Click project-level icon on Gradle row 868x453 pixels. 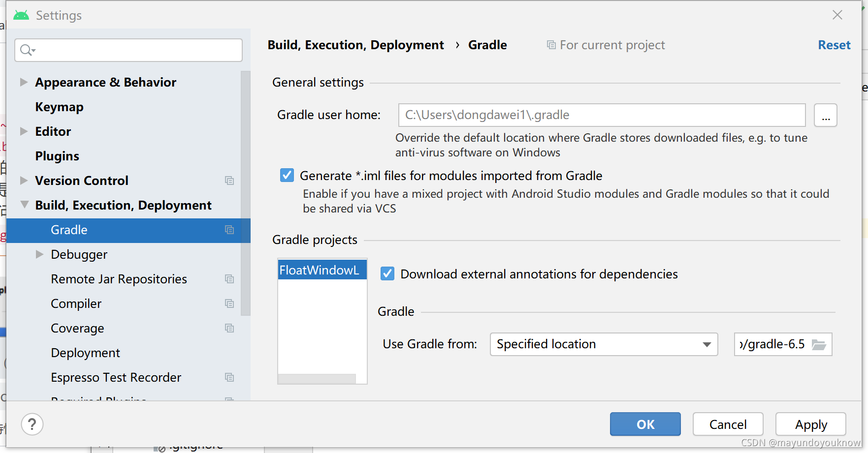click(229, 230)
